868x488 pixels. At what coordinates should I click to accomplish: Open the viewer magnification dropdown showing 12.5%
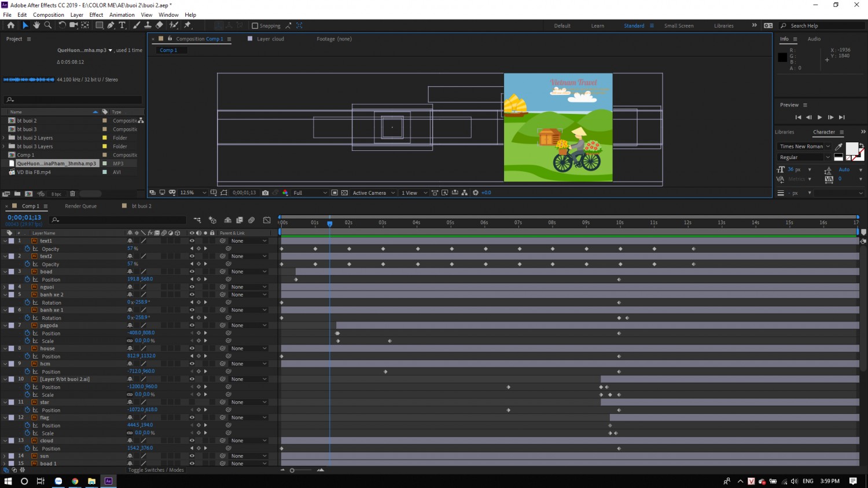point(193,193)
